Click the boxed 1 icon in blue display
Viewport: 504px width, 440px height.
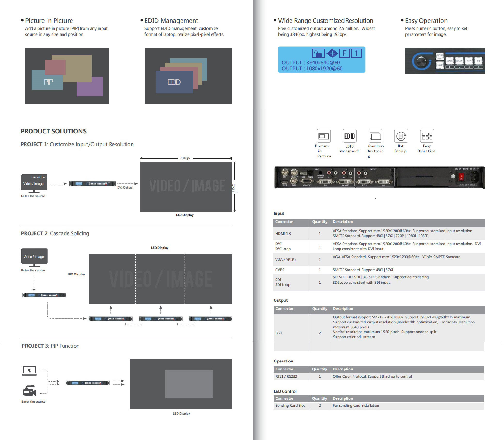(x=356, y=53)
